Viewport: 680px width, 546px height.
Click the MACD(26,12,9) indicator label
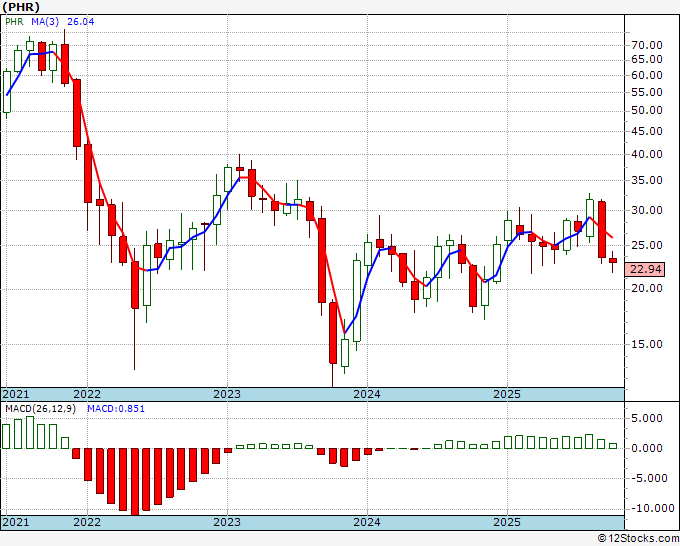click(40, 409)
